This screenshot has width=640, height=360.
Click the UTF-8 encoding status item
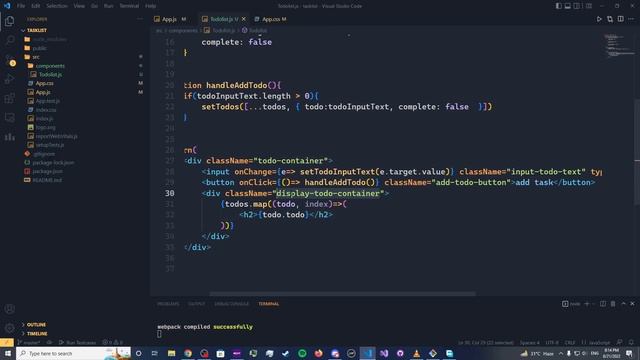pos(552,343)
